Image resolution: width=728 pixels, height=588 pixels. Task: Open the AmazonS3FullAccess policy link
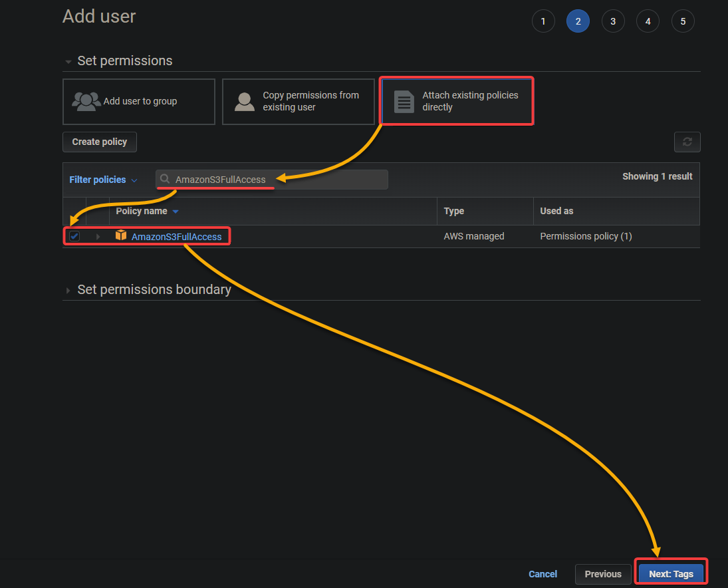pos(176,236)
